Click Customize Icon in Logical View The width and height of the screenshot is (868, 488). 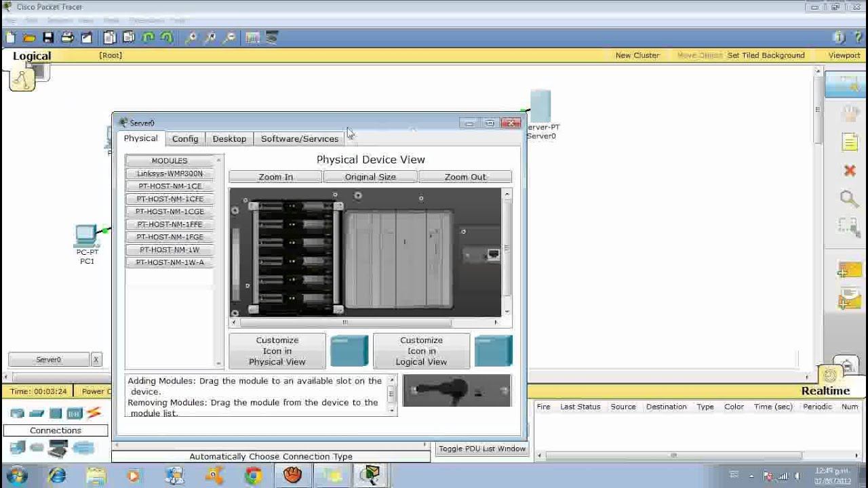pos(421,351)
